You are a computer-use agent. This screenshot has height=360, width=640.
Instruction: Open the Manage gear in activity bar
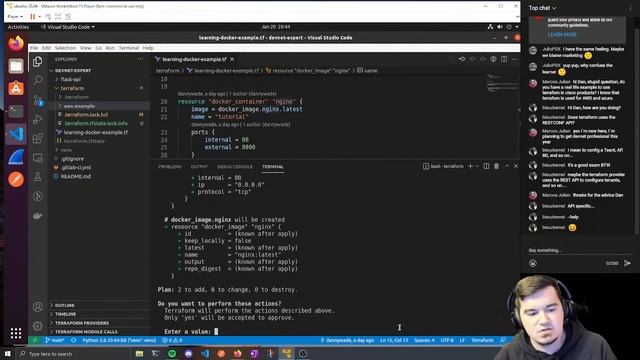(x=38, y=326)
